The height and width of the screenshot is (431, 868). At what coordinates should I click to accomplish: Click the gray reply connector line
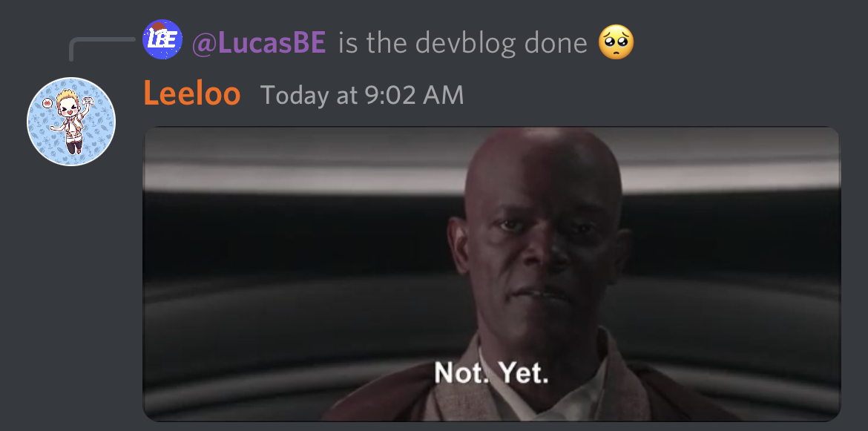[101, 49]
